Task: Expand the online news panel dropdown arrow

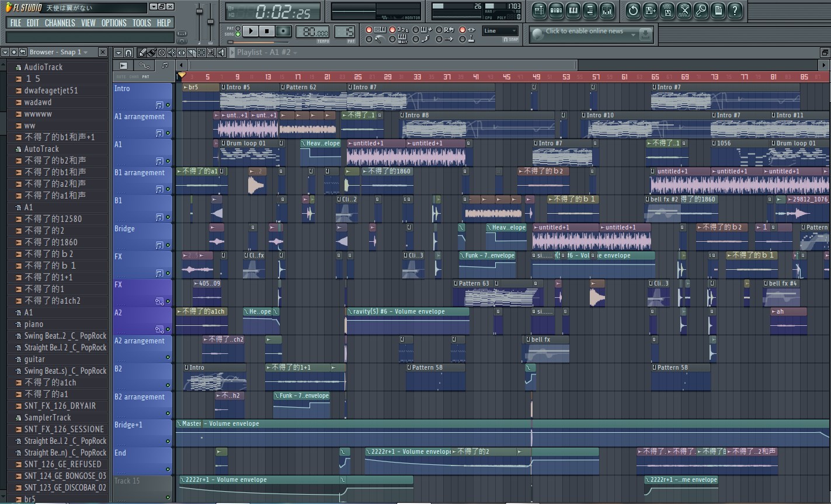Action: coord(633,34)
